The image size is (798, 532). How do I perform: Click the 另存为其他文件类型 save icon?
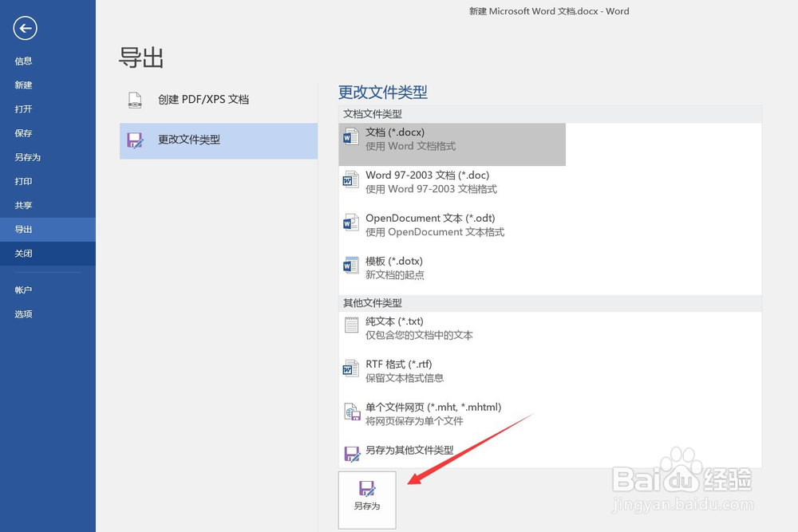pos(352,454)
